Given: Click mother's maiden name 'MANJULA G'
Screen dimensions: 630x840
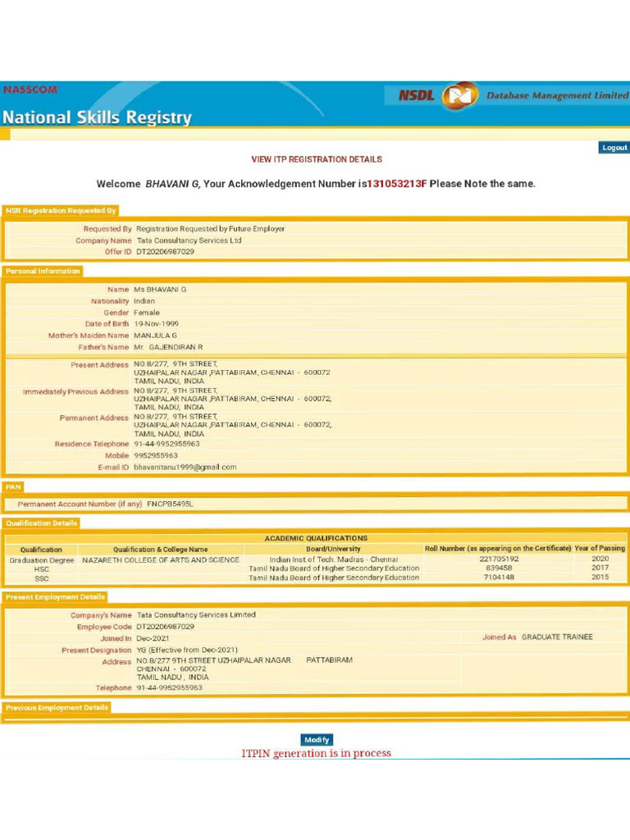Looking at the screenshot, I should click(155, 336).
